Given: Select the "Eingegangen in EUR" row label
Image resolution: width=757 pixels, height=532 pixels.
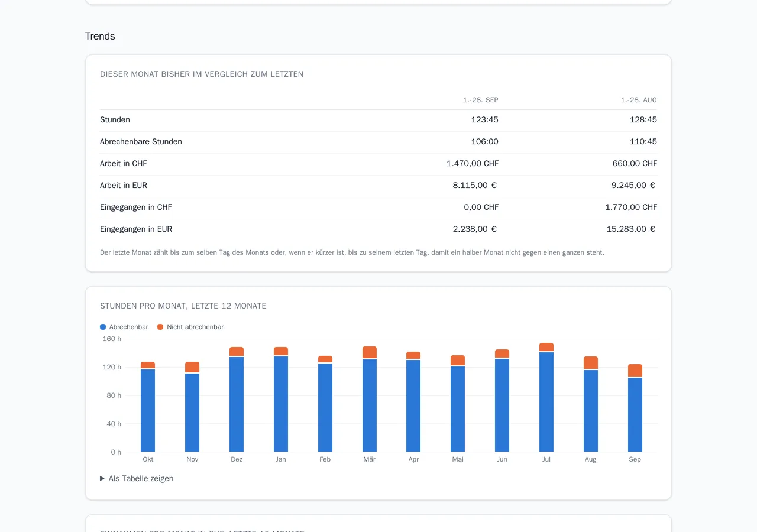Looking at the screenshot, I should [x=136, y=229].
